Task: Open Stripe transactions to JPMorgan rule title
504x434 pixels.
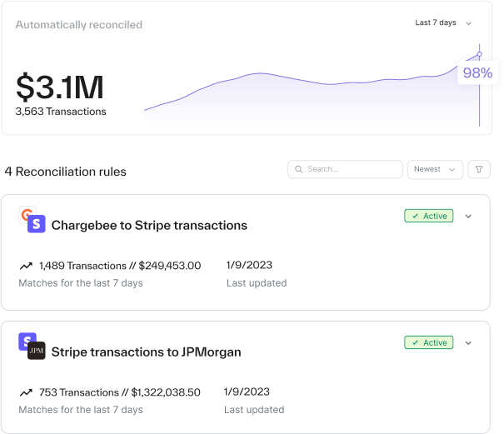Action: coord(146,352)
